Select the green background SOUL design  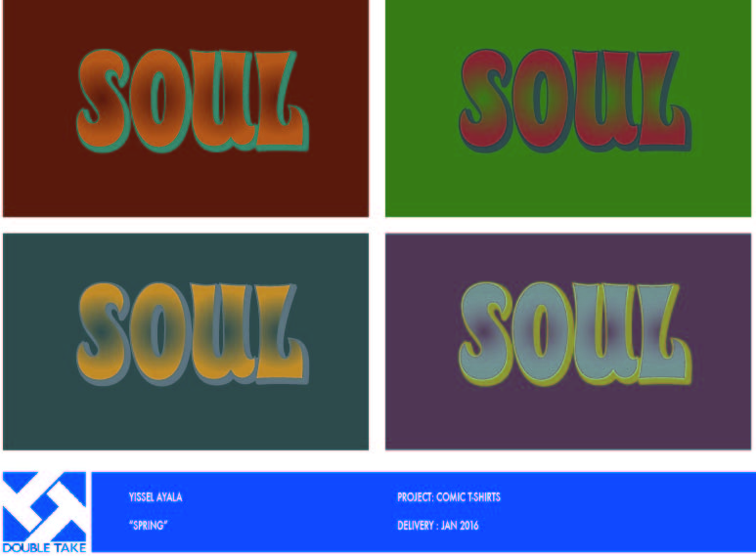pos(568,107)
